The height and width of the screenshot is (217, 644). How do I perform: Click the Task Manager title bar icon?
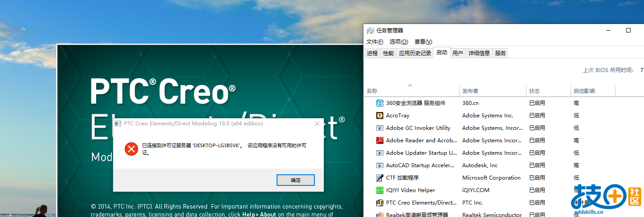tap(370, 31)
